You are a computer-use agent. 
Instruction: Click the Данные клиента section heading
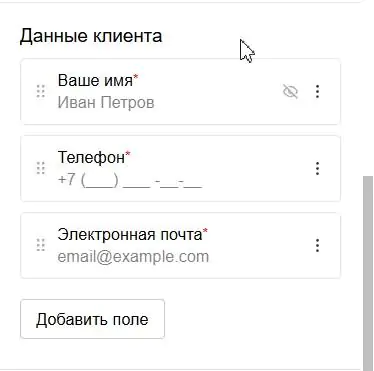point(91,36)
